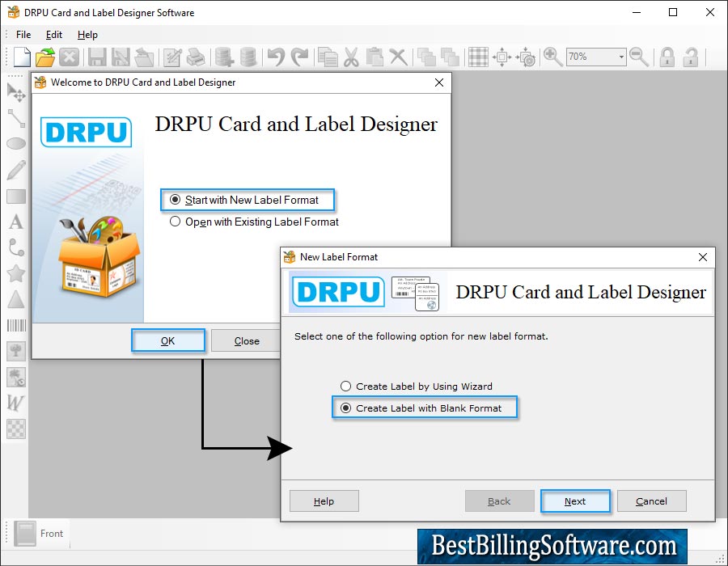Click the Next button
Screen dimensions: 728x566
[x=575, y=501]
